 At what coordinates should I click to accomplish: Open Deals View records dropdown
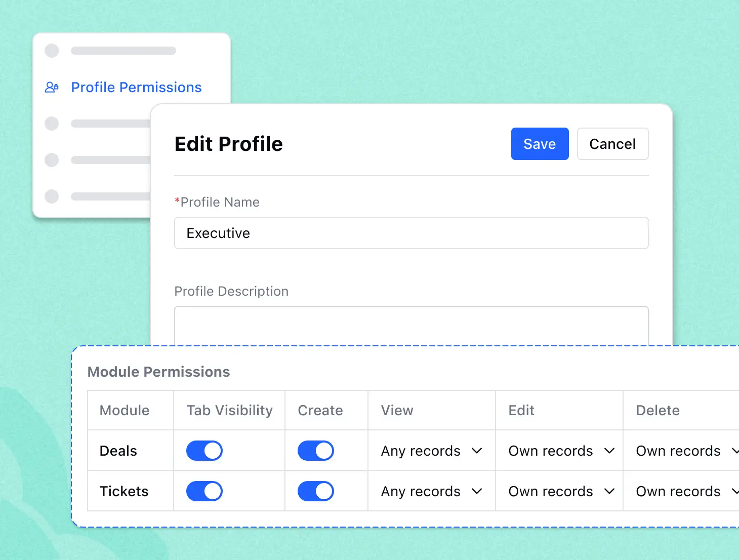click(431, 451)
